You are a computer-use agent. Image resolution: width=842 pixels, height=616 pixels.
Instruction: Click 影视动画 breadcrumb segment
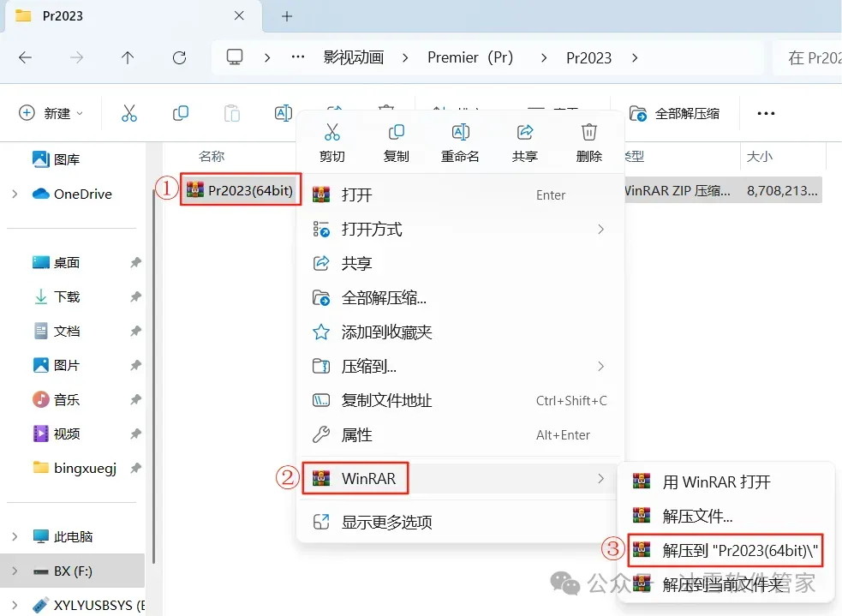click(x=354, y=57)
